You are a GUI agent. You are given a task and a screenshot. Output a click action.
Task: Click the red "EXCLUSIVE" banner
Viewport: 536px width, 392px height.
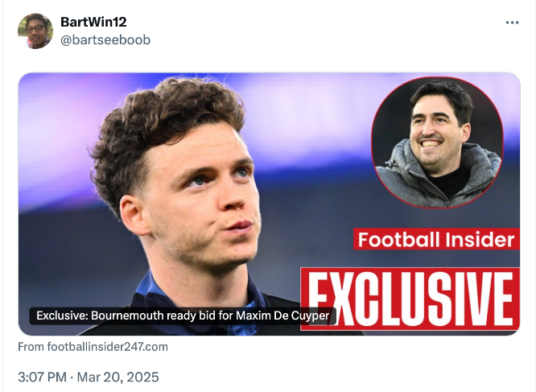[x=410, y=299]
